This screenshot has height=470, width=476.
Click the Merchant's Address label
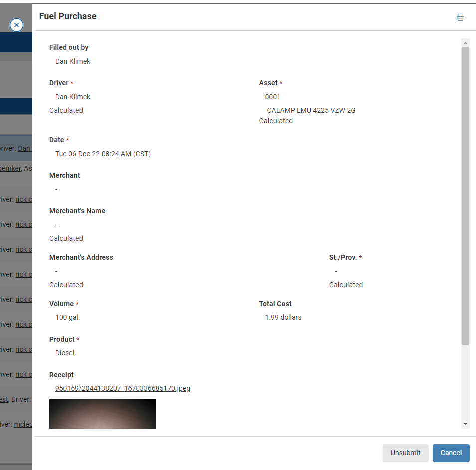tap(81, 257)
